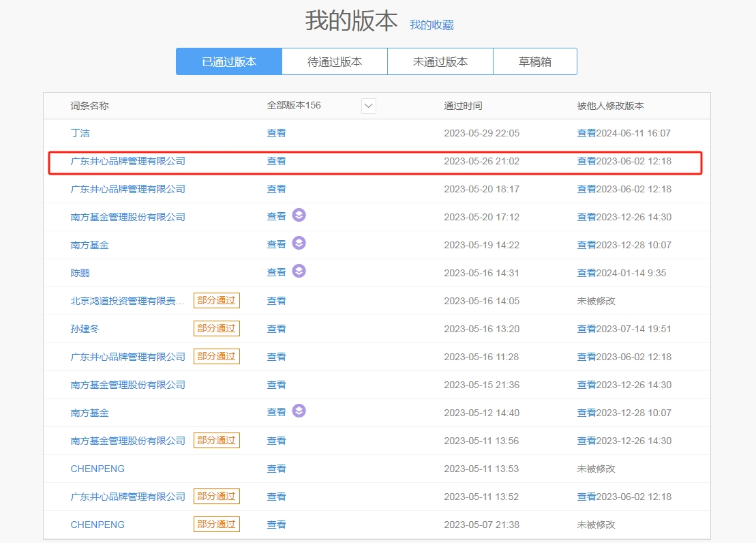Click 部分通过 tag in 2023-05-07 21:38 row
Image resolution: width=756 pixels, height=543 pixels.
pyautogui.click(x=217, y=524)
